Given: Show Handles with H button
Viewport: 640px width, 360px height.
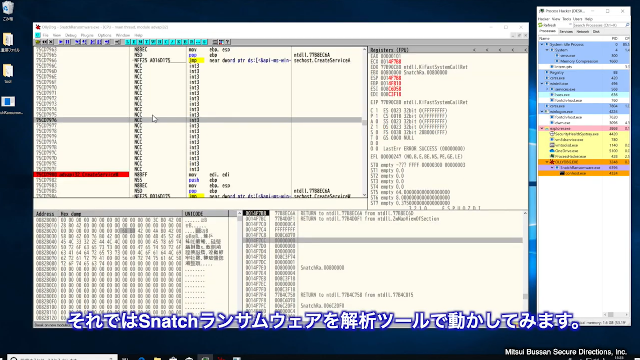Looking at the screenshot, I should click(x=159, y=42).
